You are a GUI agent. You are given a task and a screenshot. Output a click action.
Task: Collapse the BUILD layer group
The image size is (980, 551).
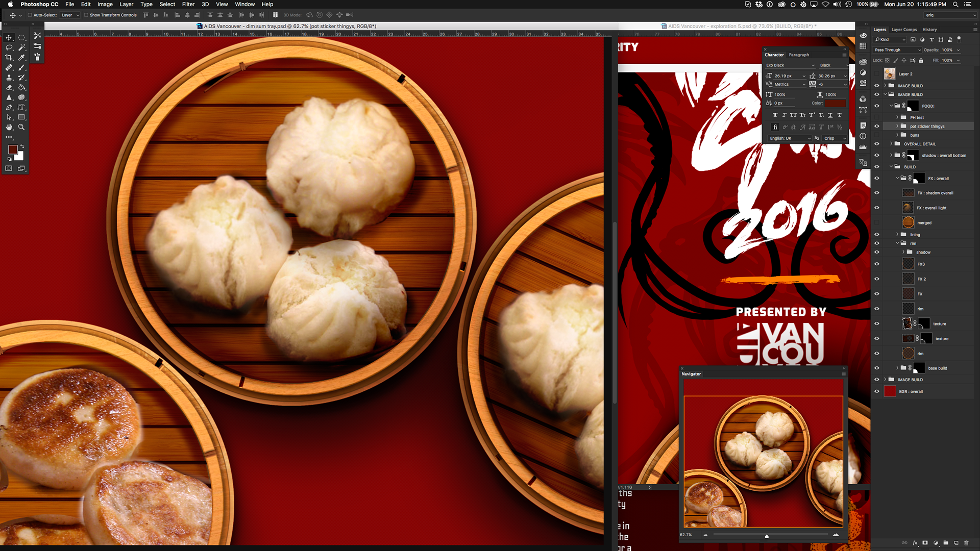point(891,167)
